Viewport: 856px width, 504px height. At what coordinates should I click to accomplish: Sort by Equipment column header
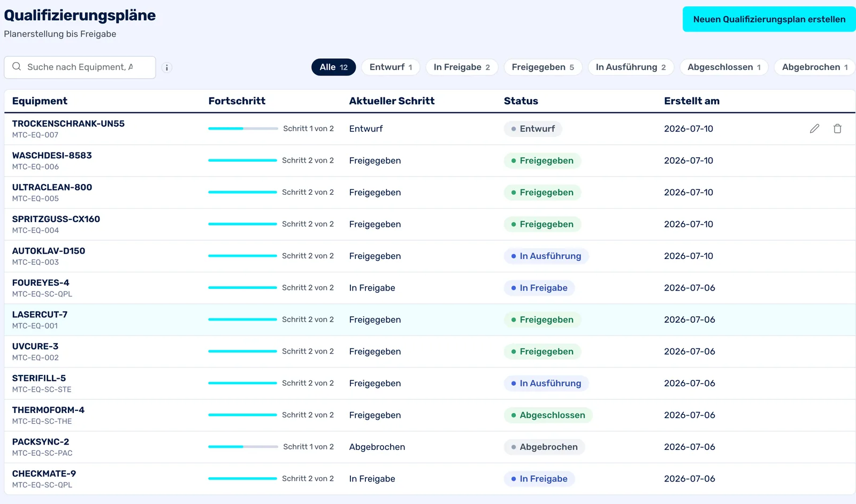pos(40,101)
